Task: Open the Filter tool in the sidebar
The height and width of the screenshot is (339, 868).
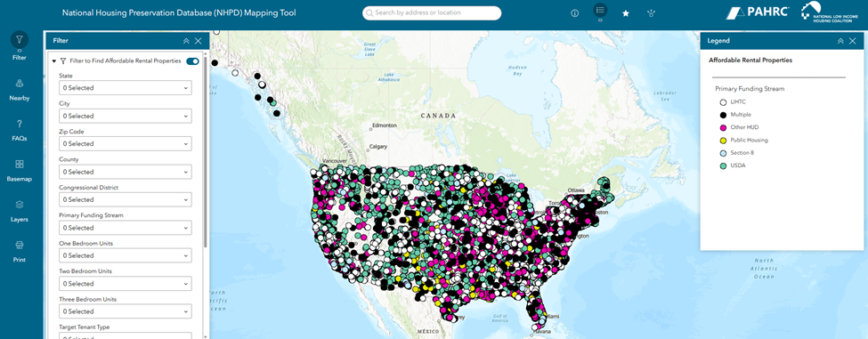Action: click(x=20, y=40)
